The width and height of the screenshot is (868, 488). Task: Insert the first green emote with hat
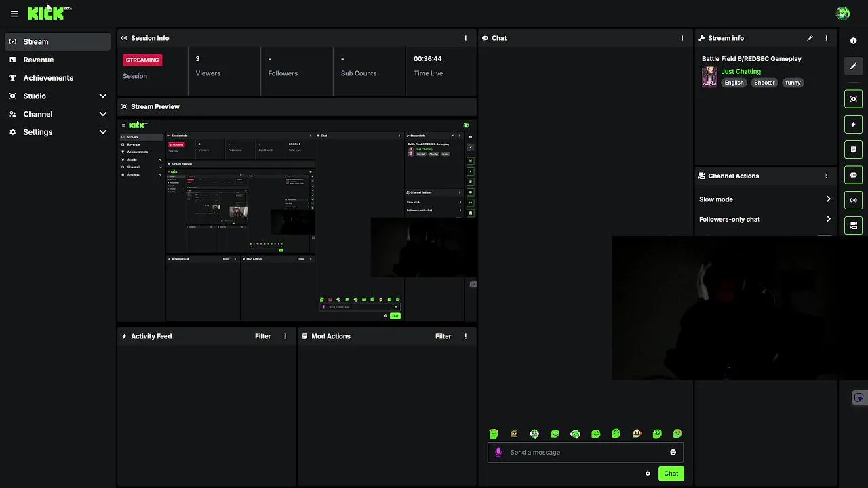494,434
